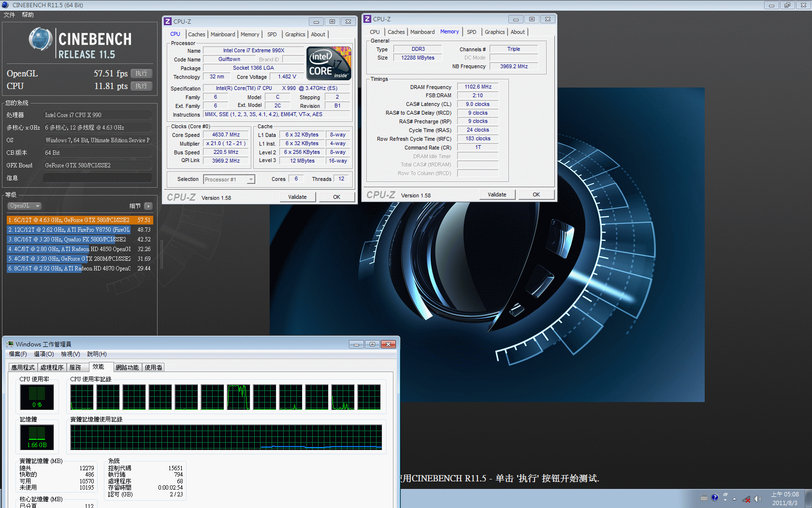812x508 pixels.
Task: Select ranking row 4 ATI Radeon HD 4850
Action: pos(80,249)
